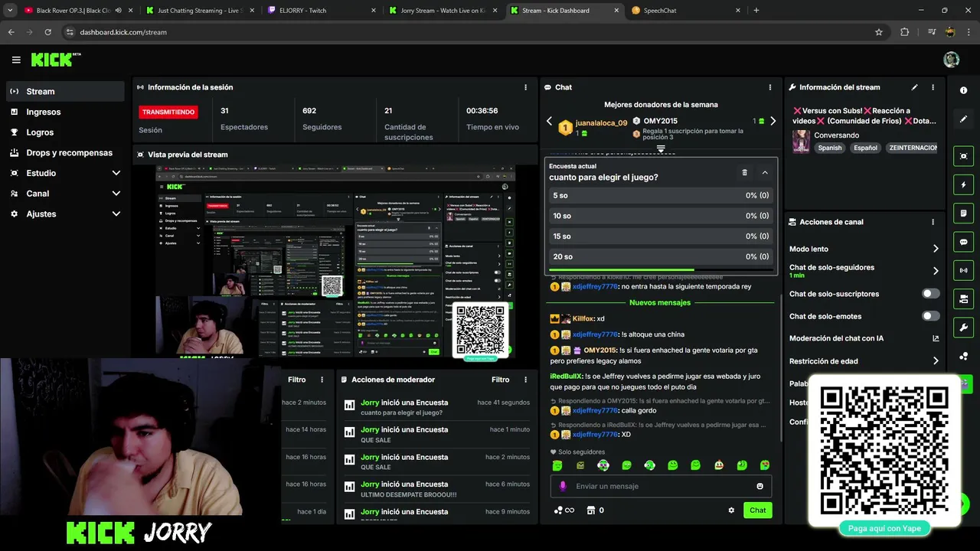Open the Filtro dropdown in Acciones de moderador

[x=500, y=380]
